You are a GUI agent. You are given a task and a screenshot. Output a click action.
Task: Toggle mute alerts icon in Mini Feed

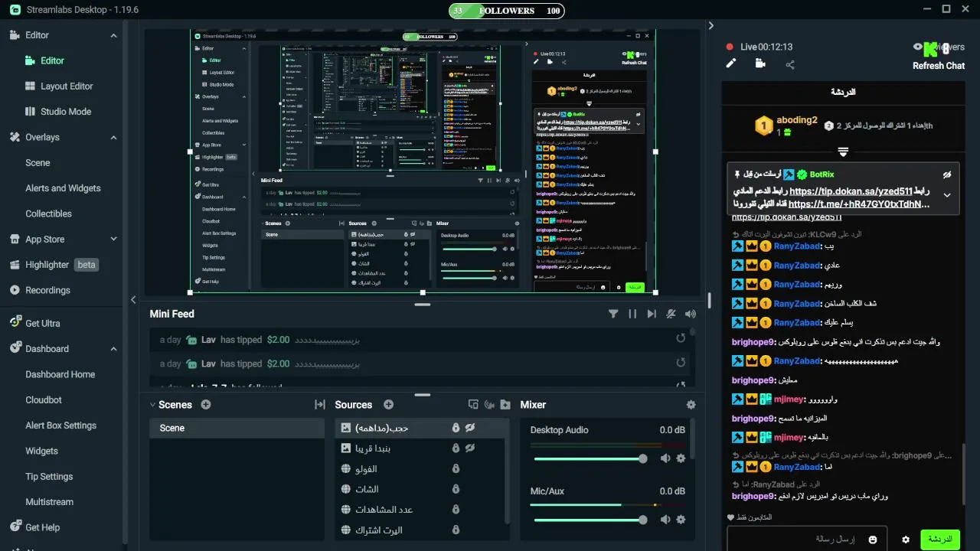671,314
